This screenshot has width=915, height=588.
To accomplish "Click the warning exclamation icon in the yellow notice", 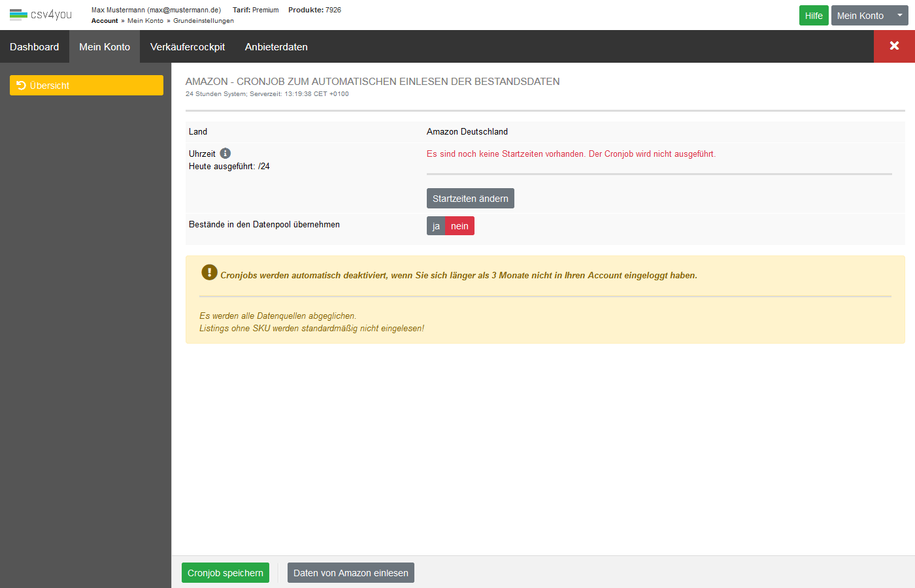I will pyautogui.click(x=209, y=272).
